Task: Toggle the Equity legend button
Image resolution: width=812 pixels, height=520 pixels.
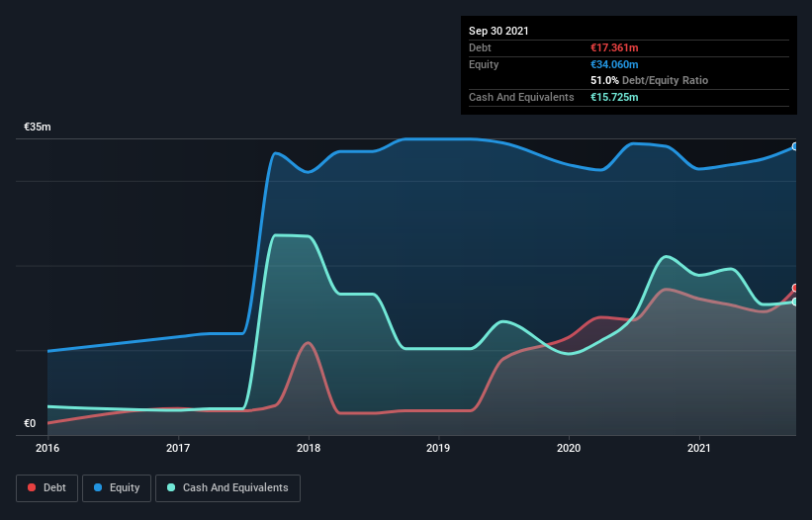Action: [x=117, y=488]
